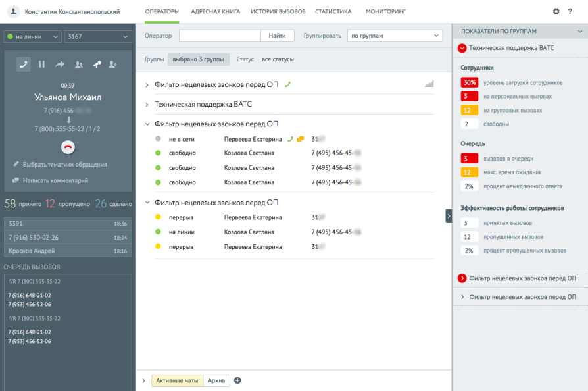Collapse the right panel with the side arrow handle
Image resolution: width=588 pixels, height=391 pixels.
449,216
